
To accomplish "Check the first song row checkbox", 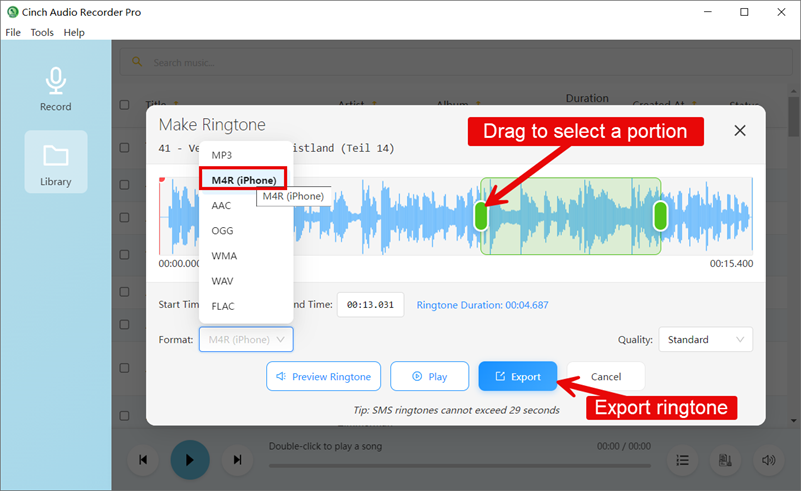I will click(x=125, y=147).
